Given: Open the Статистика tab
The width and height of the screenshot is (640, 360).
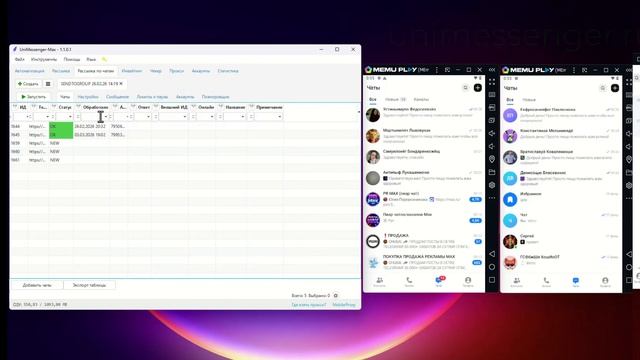Looking at the screenshot, I should click(x=228, y=71).
